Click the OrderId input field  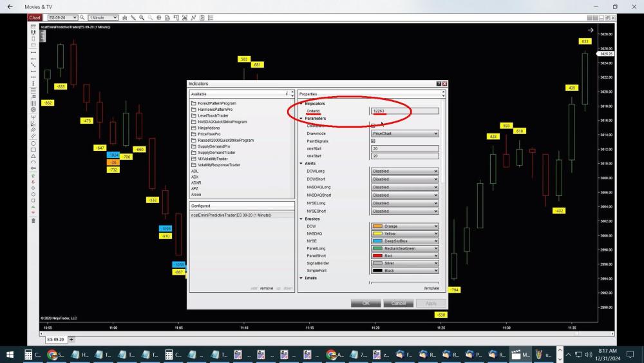coord(404,111)
